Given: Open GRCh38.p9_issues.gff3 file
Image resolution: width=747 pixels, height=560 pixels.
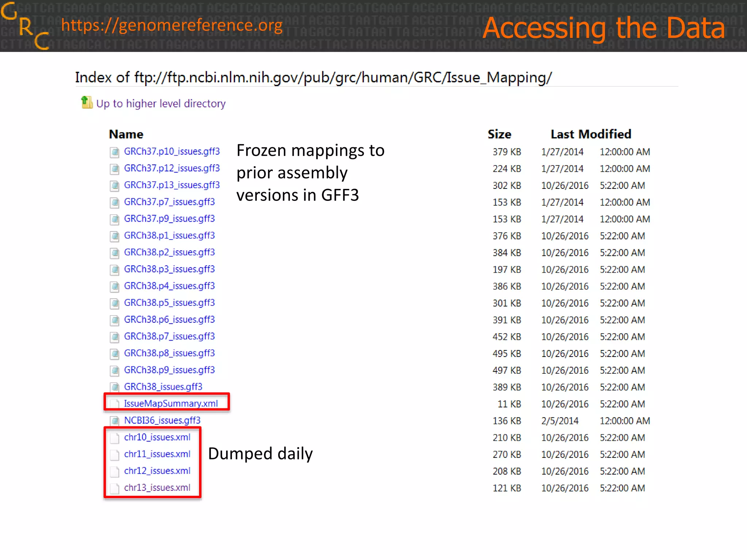Looking at the screenshot, I should pos(169,369).
